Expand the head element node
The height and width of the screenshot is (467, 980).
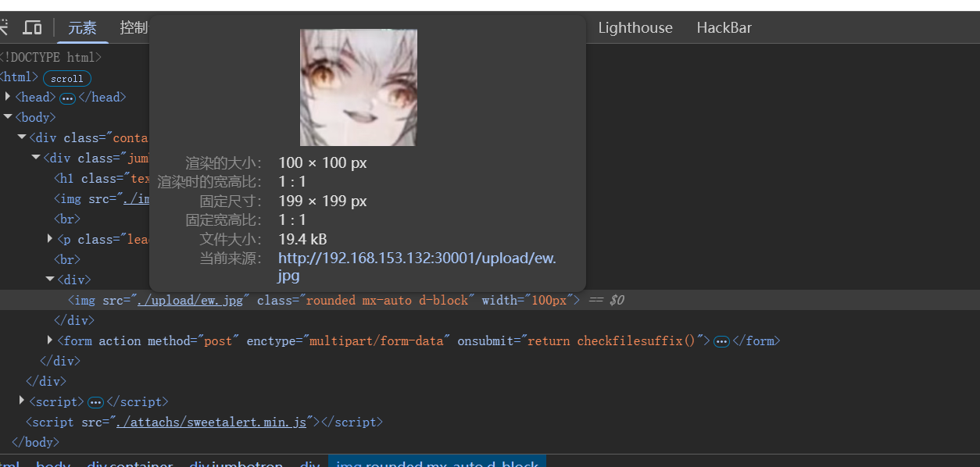(8, 97)
